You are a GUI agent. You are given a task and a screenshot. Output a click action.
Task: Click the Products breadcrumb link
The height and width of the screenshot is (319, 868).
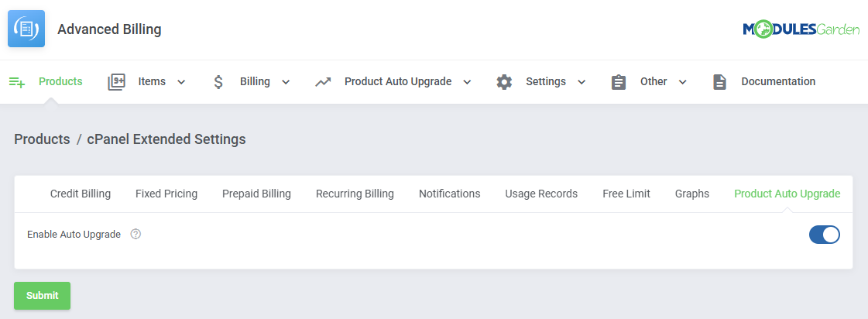[x=42, y=139]
